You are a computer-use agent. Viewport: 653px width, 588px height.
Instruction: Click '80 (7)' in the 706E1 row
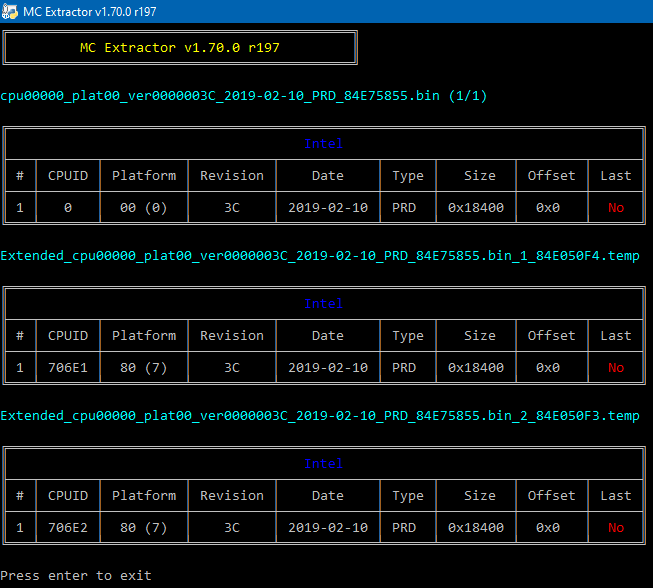pyautogui.click(x=144, y=367)
